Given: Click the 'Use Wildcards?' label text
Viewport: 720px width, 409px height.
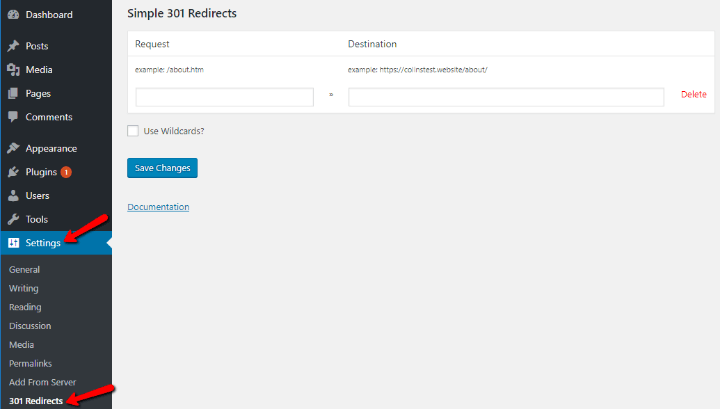Looking at the screenshot, I should 174,131.
